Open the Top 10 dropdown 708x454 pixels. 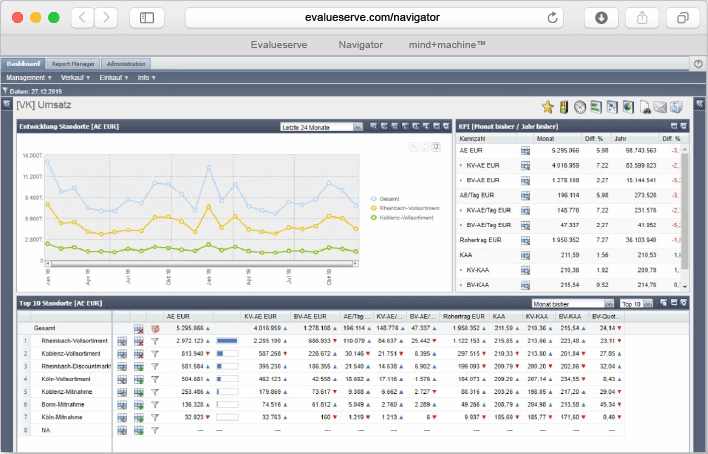636,304
